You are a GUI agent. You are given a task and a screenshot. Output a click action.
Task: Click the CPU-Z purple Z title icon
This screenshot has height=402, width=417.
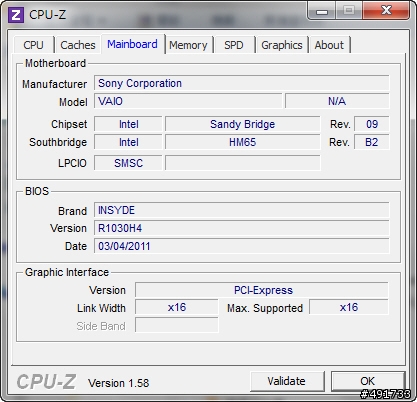[x=16, y=15]
